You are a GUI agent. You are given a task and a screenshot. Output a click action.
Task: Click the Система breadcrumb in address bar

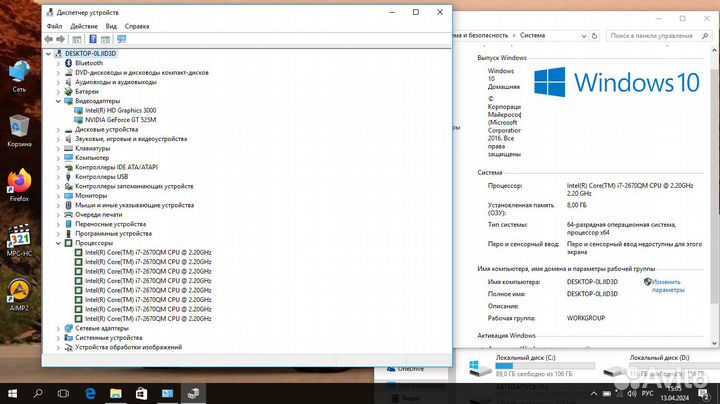click(x=532, y=35)
